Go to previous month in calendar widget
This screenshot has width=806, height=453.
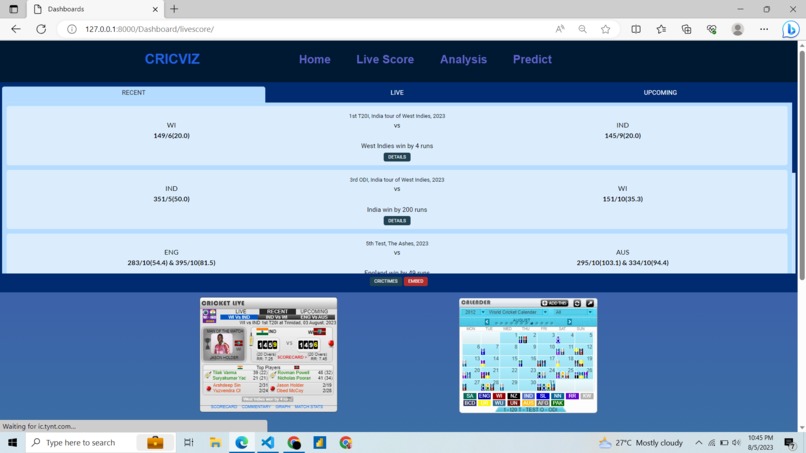pyautogui.click(x=487, y=322)
